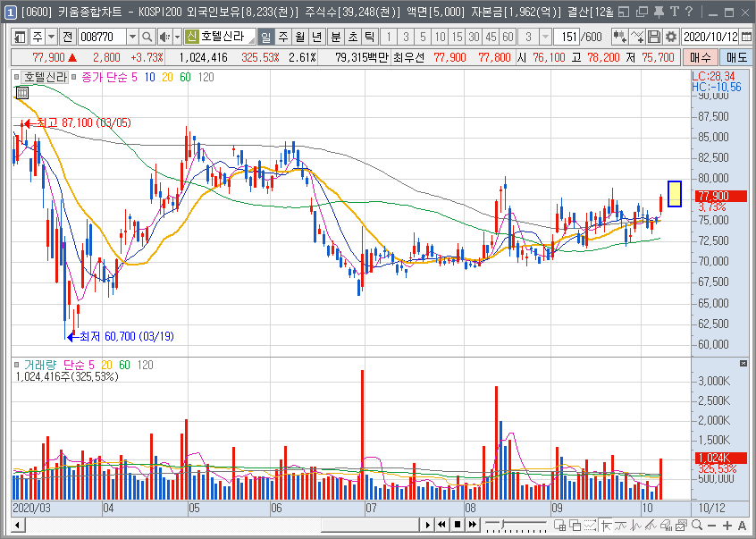Click the rewind double-arrow button
This screenshot has width=756, height=539.
tap(441, 525)
